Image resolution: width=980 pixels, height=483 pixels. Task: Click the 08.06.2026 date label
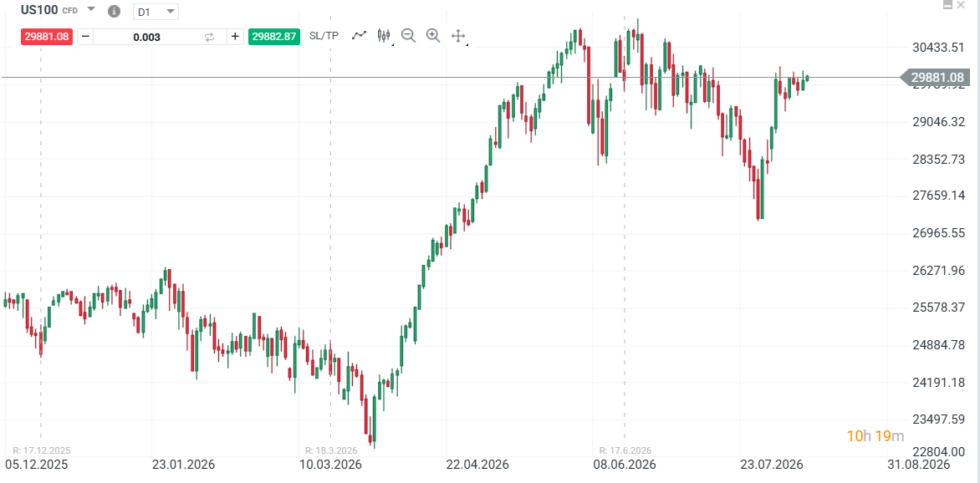(625, 465)
